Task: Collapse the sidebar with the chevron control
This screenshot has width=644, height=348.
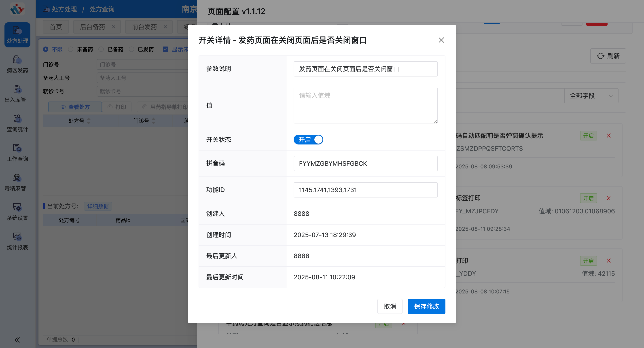Action: (x=17, y=340)
